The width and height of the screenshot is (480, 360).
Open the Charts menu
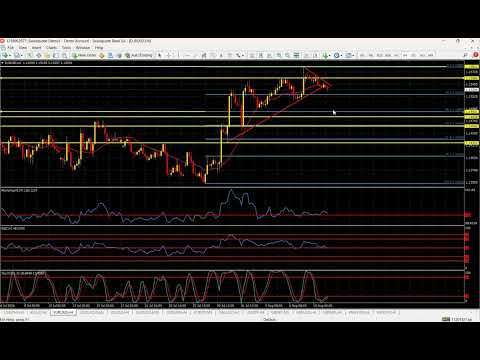click(51, 48)
